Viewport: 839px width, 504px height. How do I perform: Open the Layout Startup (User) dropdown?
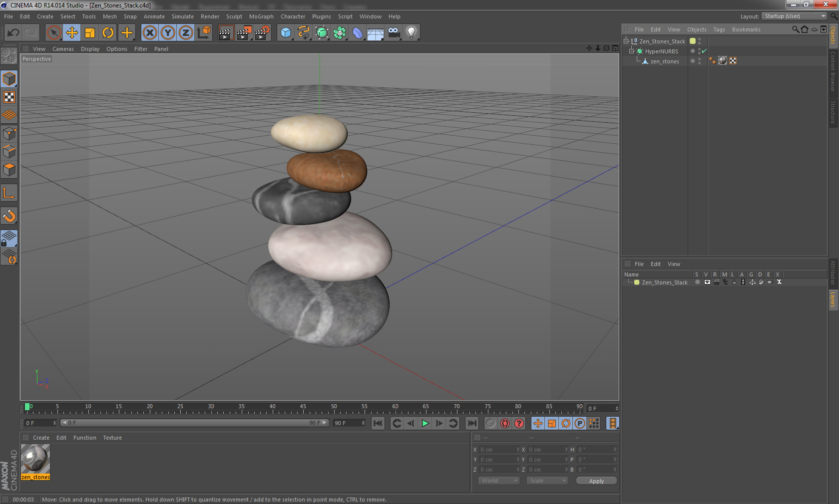795,16
